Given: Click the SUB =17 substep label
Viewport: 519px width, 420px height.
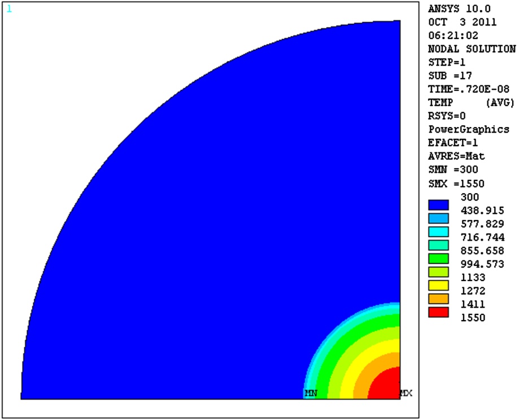Looking at the screenshot, I should 450,76.
